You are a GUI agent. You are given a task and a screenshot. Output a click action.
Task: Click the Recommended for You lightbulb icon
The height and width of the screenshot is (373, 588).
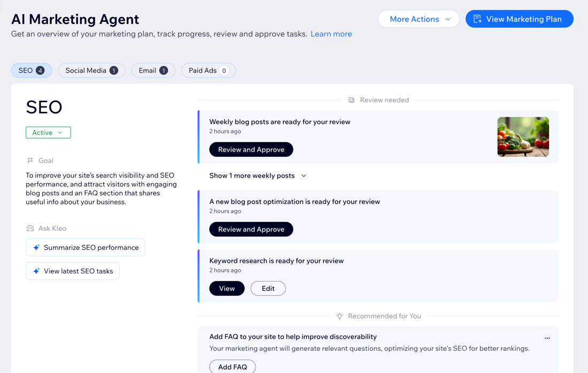[x=339, y=316]
